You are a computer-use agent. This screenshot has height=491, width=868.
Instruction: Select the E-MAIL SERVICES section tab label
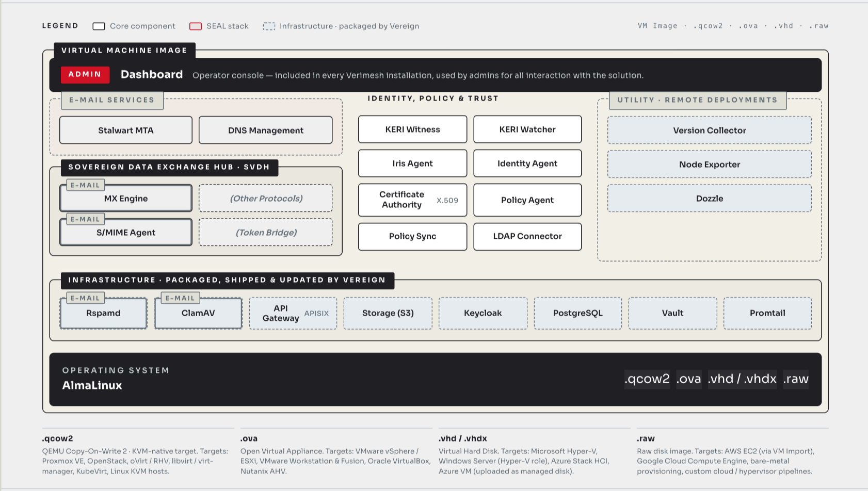pyautogui.click(x=112, y=100)
